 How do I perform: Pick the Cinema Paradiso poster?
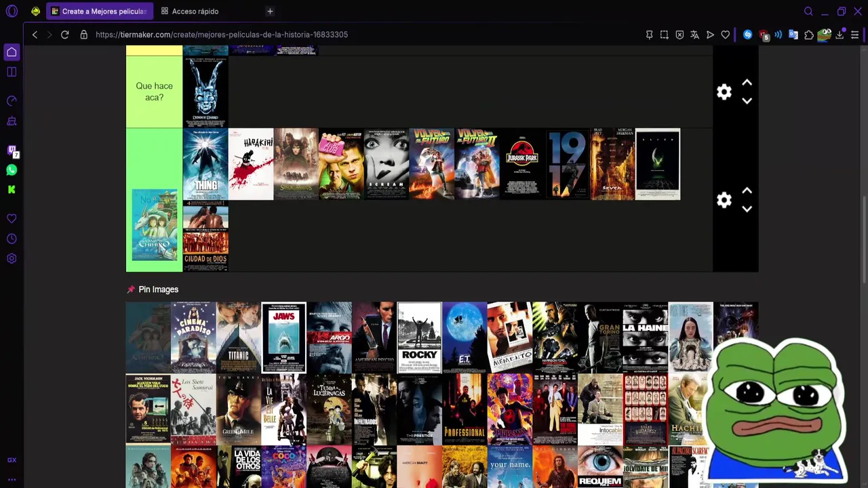pyautogui.click(x=193, y=338)
